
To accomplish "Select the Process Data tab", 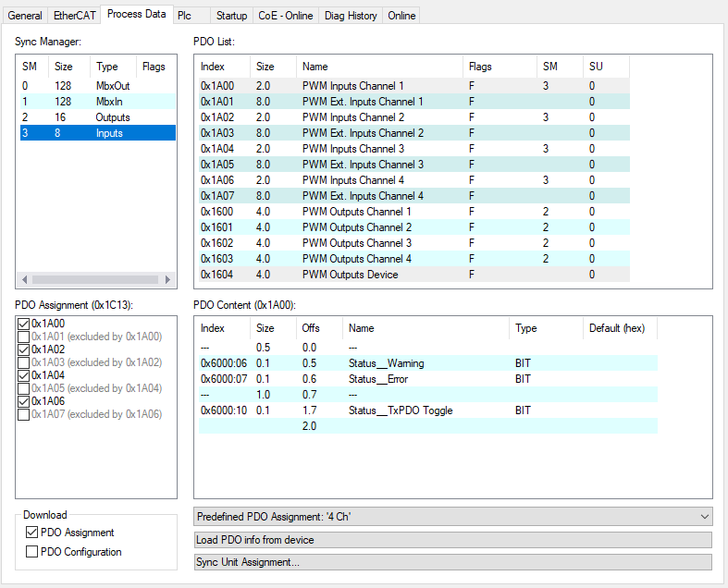I will [137, 14].
